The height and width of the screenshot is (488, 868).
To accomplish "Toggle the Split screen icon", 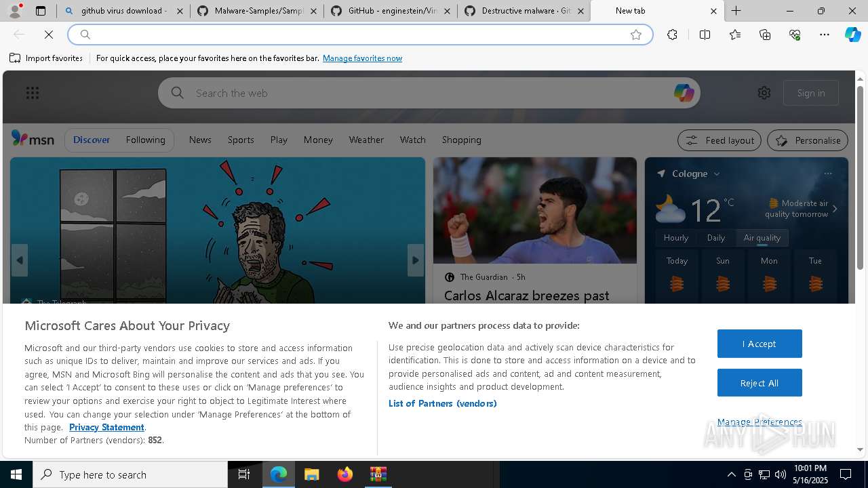I will click(705, 35).
